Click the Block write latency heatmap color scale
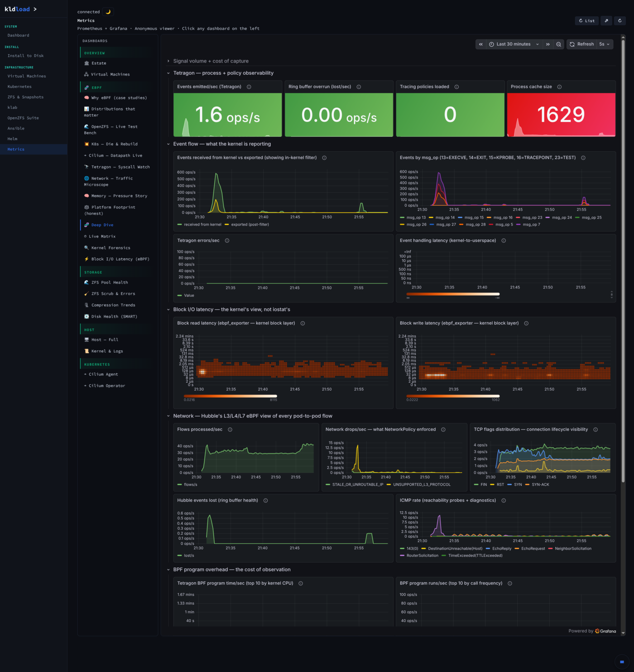634x672 pixels. (x=453, y=396)
